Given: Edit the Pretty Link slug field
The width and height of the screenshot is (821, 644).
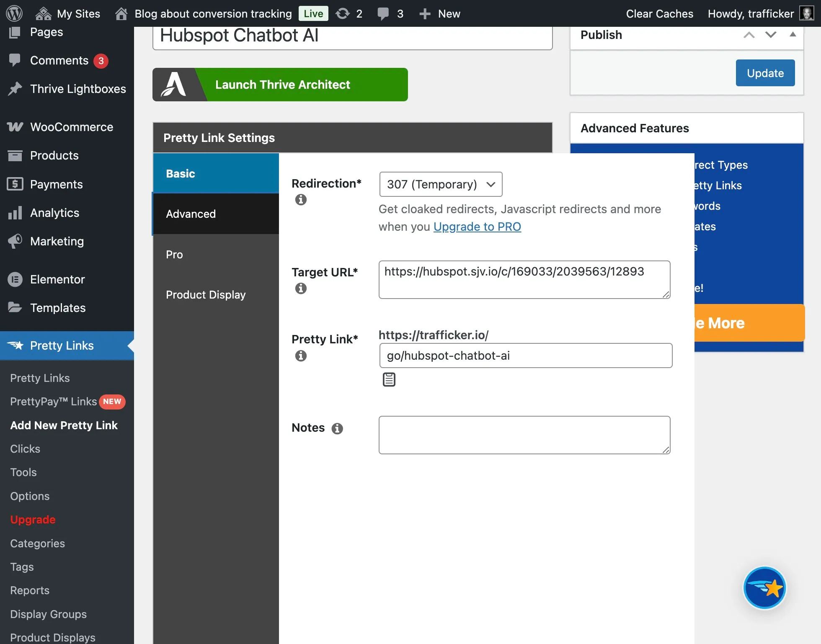Looking at the screenshot, I should [x=526, y=355].
